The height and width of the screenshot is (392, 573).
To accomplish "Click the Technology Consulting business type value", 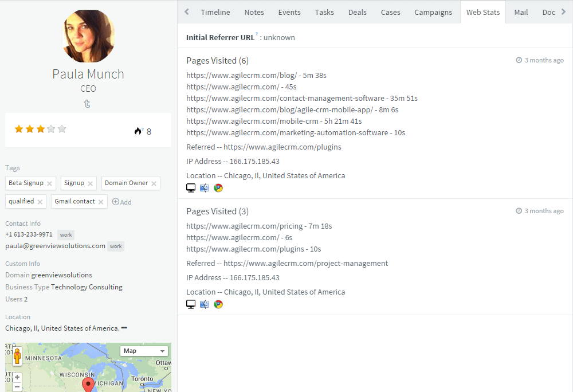I will (x=87, y=287).
